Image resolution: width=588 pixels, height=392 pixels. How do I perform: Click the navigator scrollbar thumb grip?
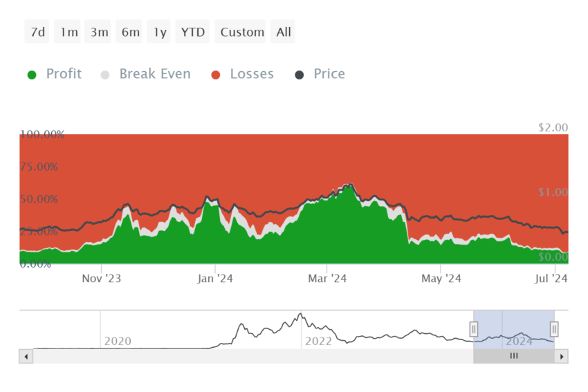(x=514, y=355)
